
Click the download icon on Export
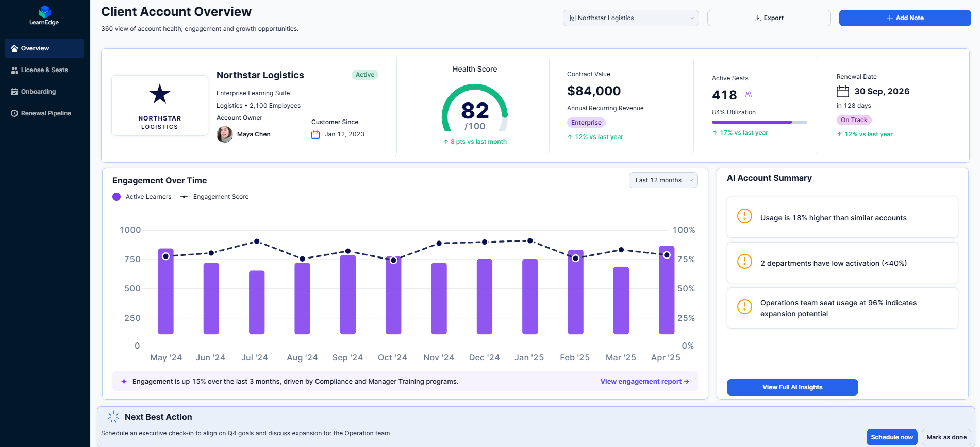758,18
